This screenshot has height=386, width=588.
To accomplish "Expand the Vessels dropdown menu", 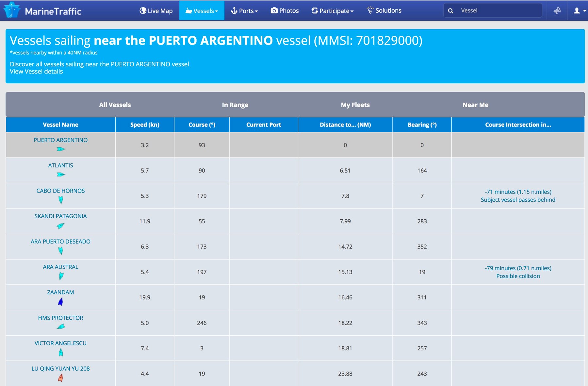I will [x=202, y=11].
